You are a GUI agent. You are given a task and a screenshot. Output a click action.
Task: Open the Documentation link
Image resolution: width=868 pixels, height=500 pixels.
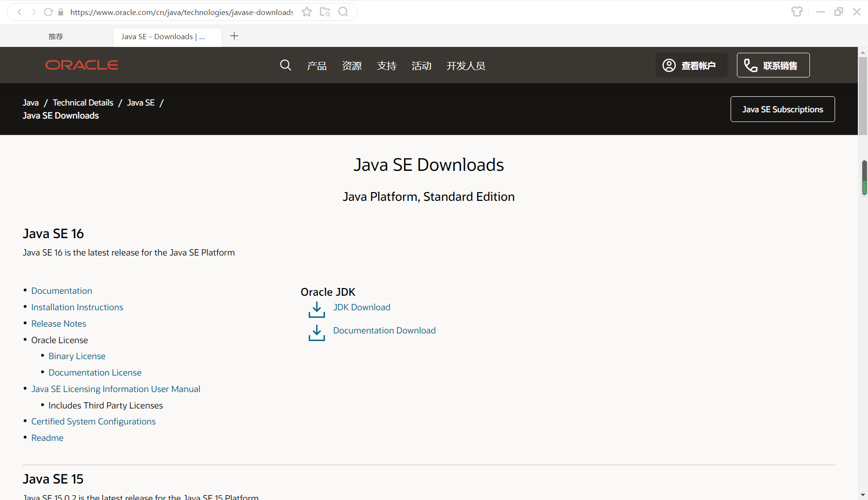[61, 291]
